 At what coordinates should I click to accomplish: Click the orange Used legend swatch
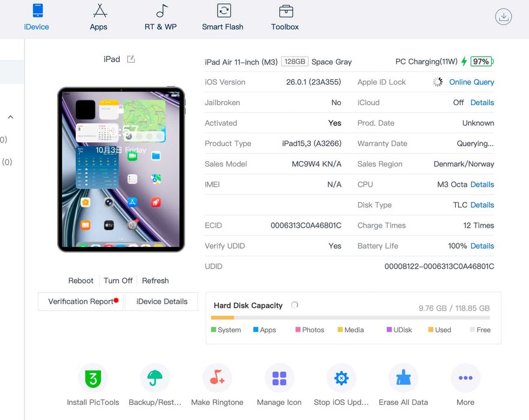(x=430, y=330)
